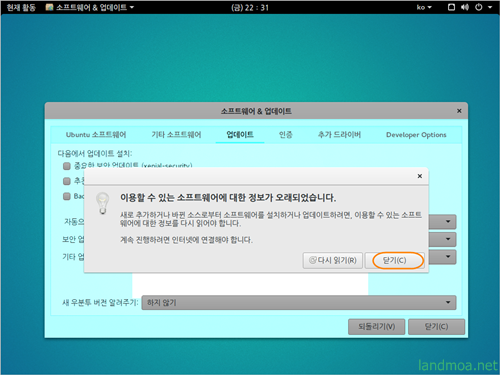Screen dimensions: 500x375
Task: Open the 현재 활동 activities overview
Action: pyautogui.click(x=21, y=7)
